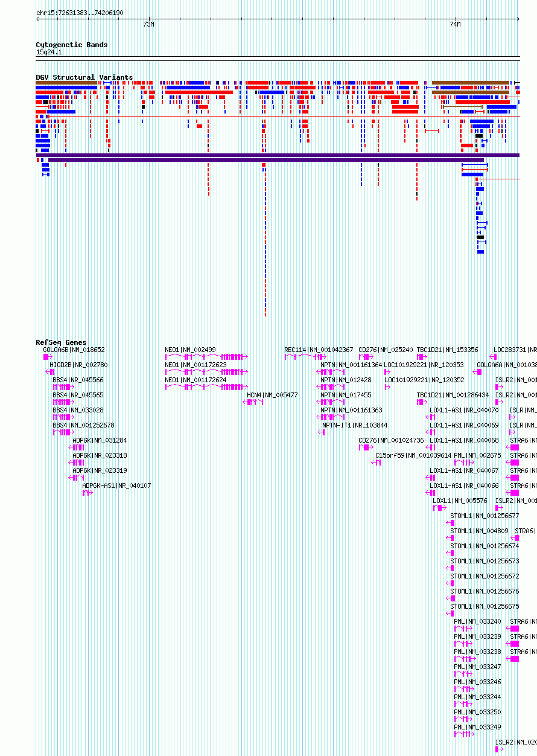Click the magenta HCN4 gene model glyph
The image size is (537, 756).
[253, 402]
